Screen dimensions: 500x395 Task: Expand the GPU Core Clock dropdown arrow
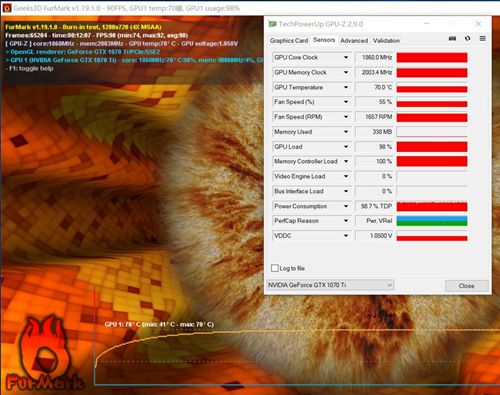pyautogui.click(x=346, y=58)
